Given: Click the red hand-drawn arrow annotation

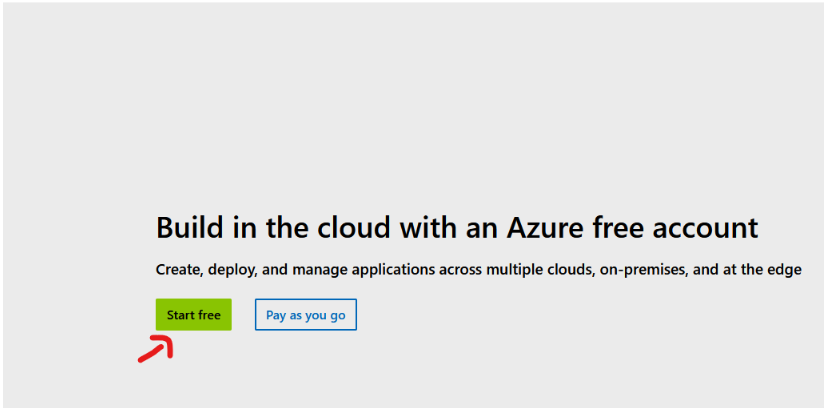Looking at the screenshot, I should 156,349.
